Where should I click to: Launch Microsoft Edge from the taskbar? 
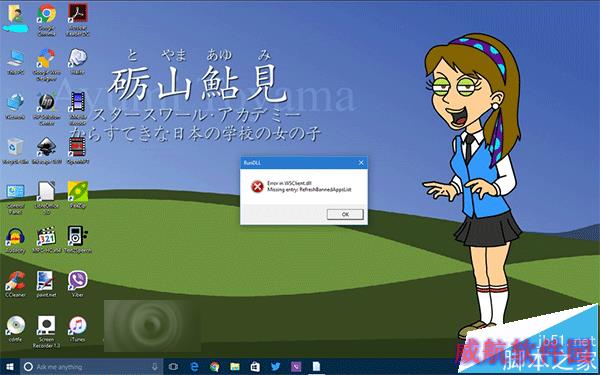click(194, 367)
